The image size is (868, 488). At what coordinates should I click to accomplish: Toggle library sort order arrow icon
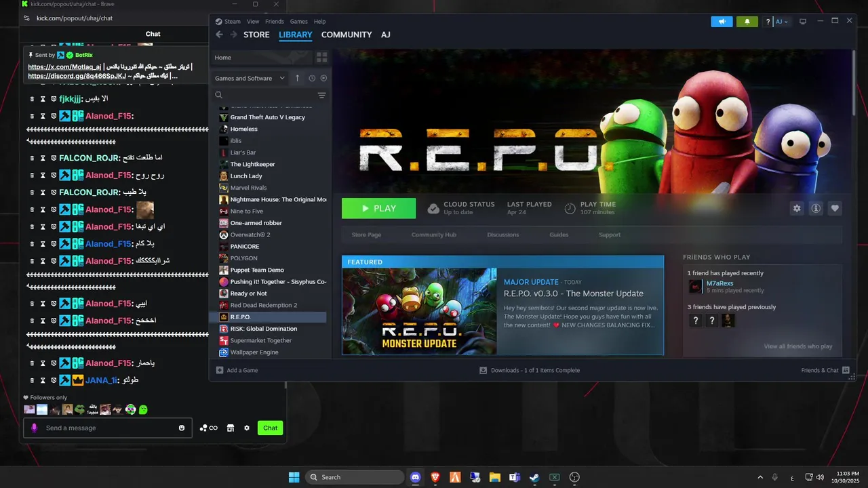pyautogui.click(x=297, y=78)
